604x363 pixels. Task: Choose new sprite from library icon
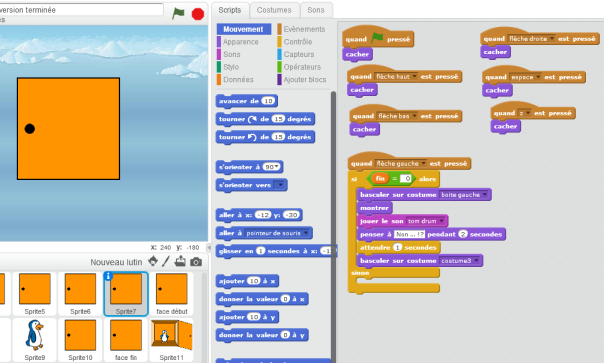pos(153,261)
